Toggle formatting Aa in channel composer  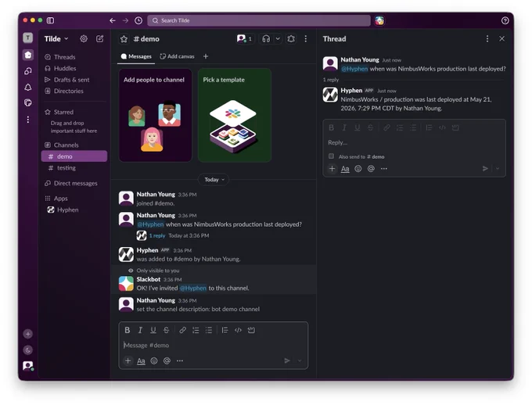(x=141, y=361)
